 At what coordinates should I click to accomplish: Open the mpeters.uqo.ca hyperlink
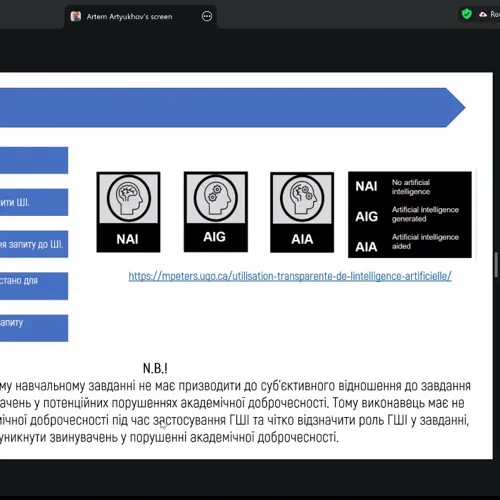click(x=290, y=276)
